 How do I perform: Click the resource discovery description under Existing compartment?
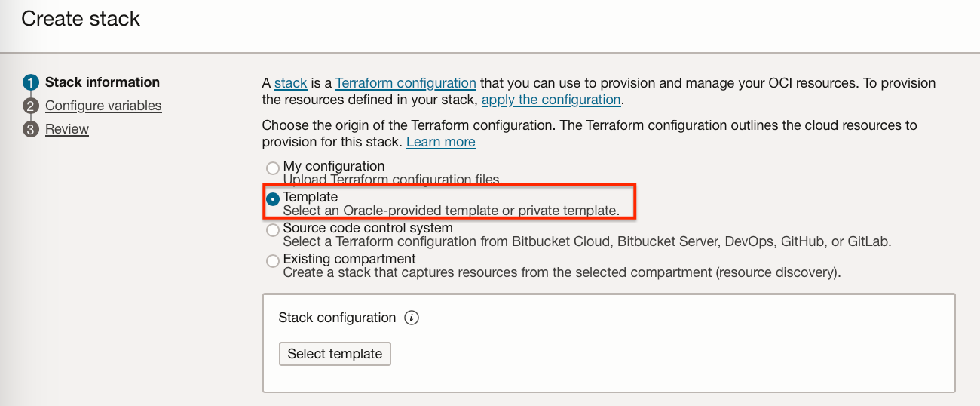point(562,272)
